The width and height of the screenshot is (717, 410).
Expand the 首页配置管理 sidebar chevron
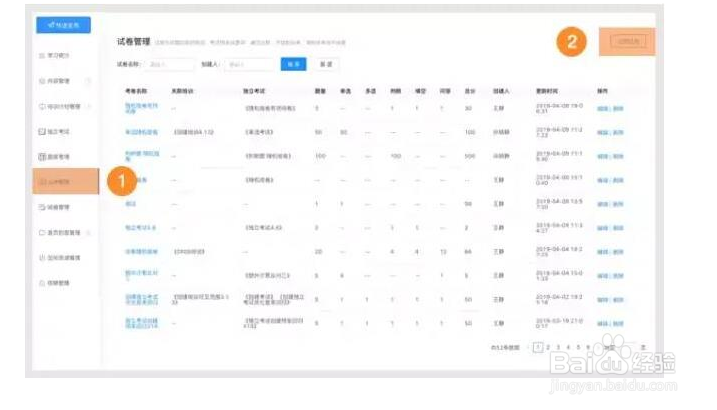click(89, 233)
